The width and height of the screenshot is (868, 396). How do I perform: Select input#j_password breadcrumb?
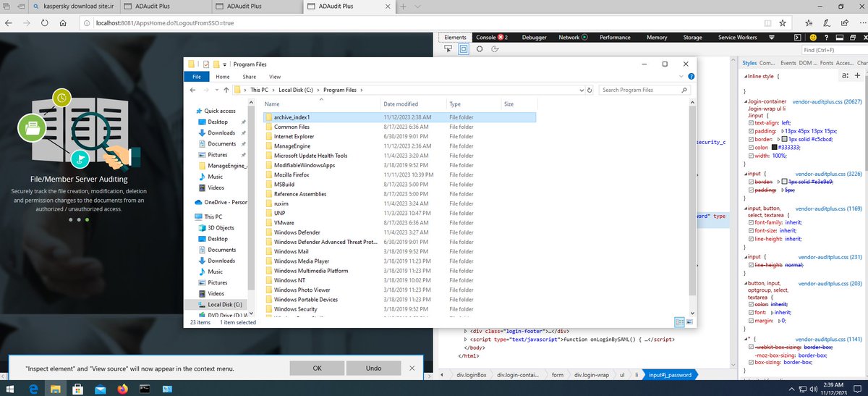[671, 375]
